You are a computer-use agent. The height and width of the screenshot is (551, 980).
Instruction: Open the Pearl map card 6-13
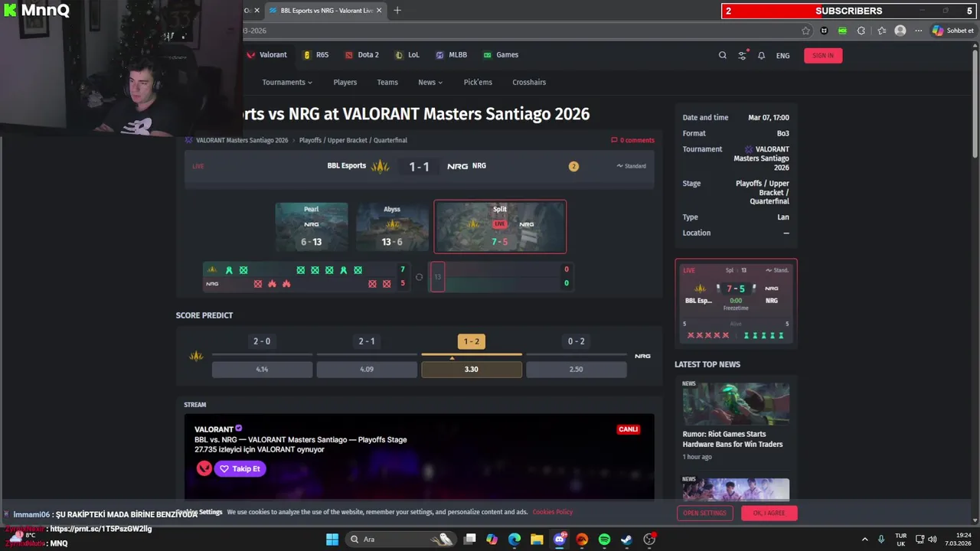(x=312, y=227)
